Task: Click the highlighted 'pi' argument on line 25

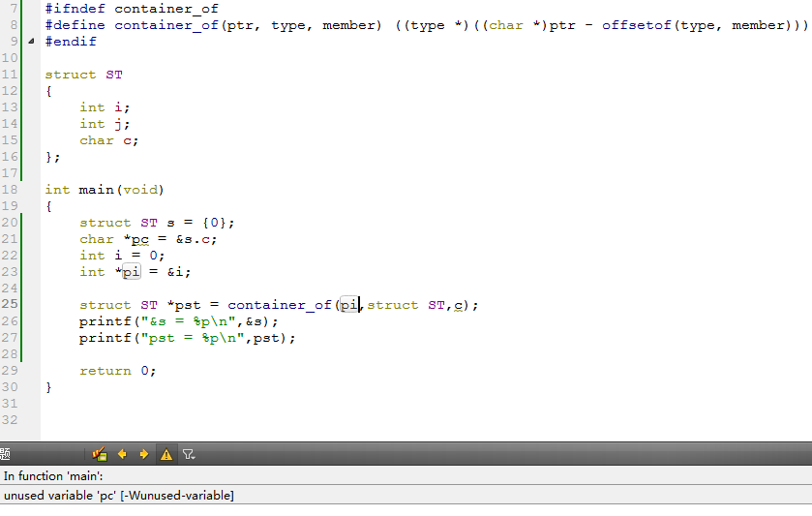Action: 349,305
